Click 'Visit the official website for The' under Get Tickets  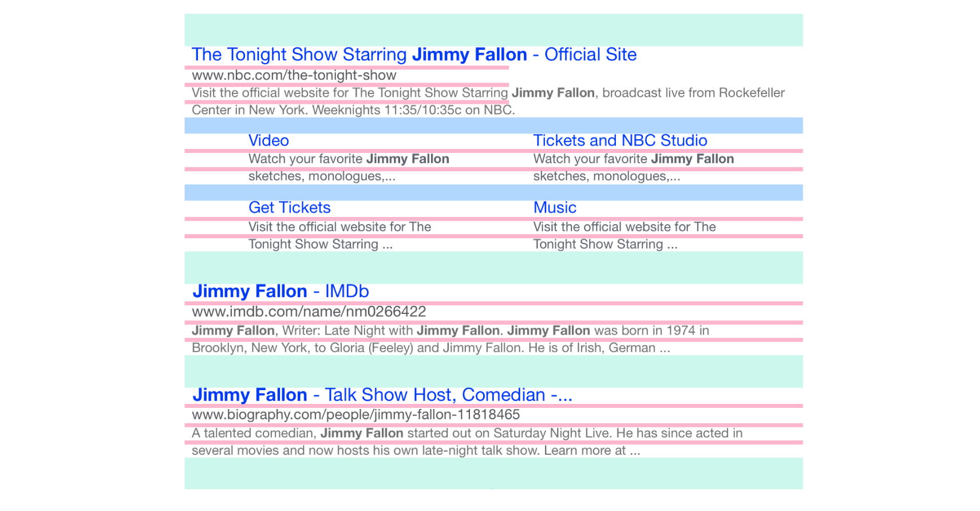339,227
